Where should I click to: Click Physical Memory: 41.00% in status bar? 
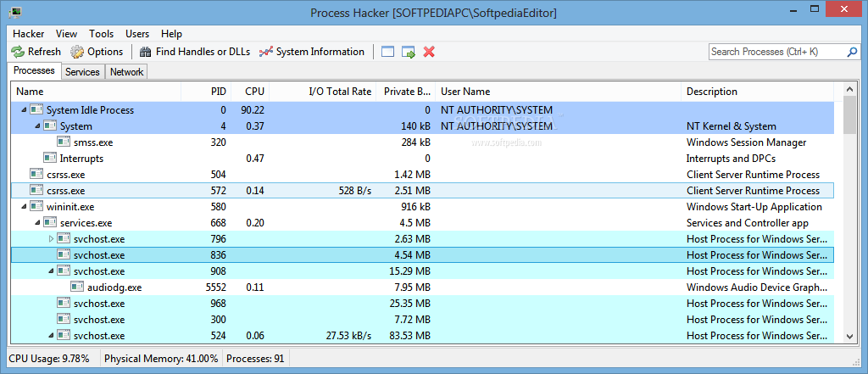tap(161, 359)
